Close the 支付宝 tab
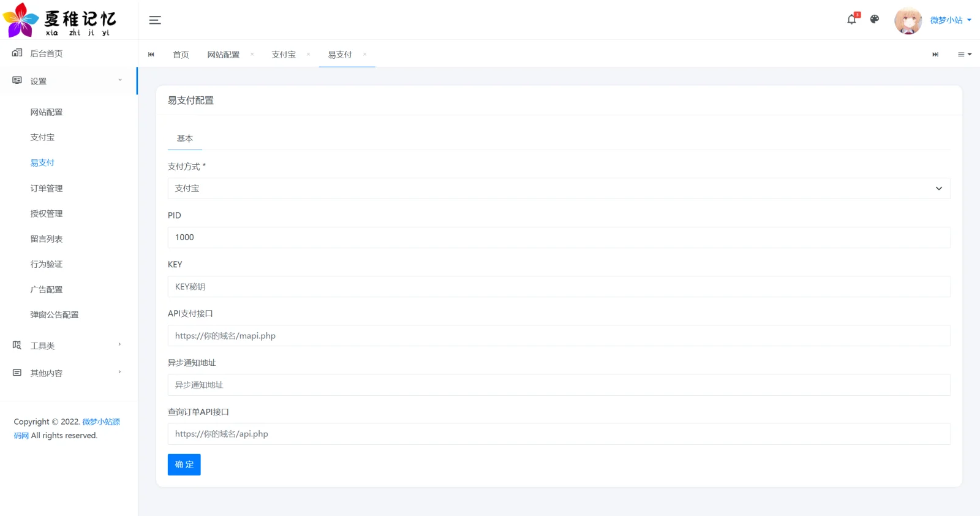This screenshot has height=516, width=980. pyautogui.click(x=308, y=55)
